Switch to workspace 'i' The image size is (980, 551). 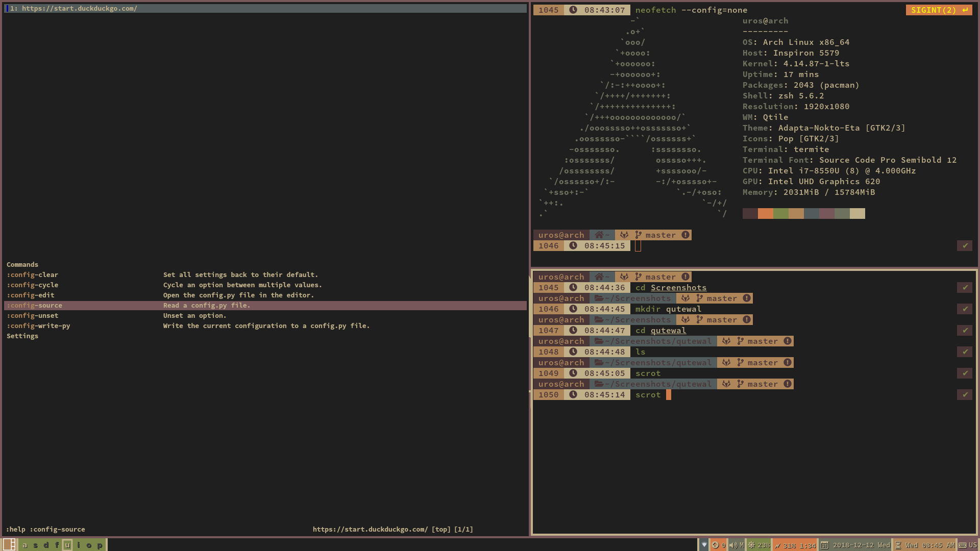[x=78, y=545]
